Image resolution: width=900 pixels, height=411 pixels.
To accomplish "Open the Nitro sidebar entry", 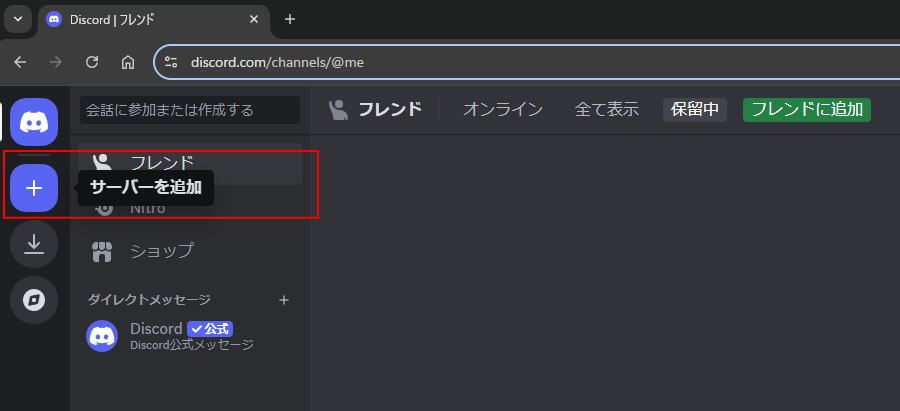I will [190, 208].
